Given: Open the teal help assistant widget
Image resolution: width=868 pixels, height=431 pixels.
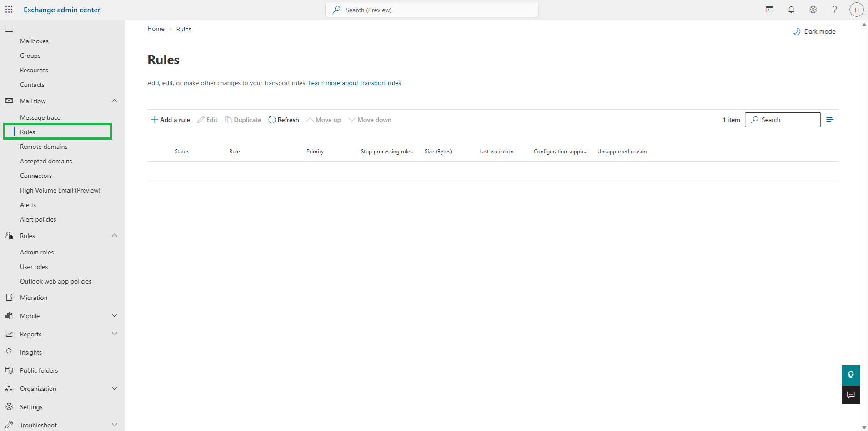Looking at the screenshot, I should coord(851,375).
